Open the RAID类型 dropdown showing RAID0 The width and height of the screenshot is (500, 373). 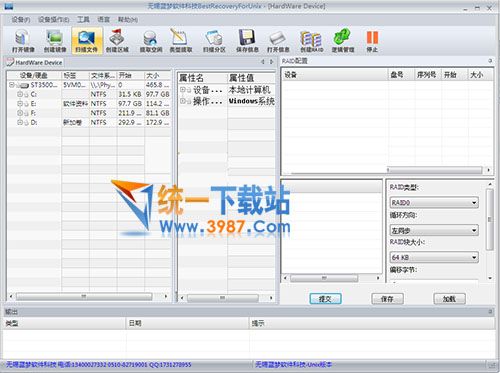pos(434,202)
